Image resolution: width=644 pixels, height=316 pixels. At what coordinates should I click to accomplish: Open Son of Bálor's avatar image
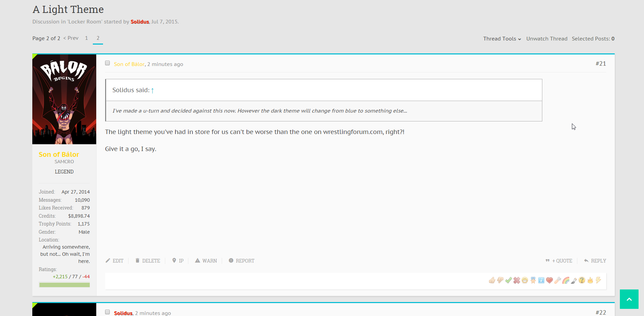pos(64,99)
